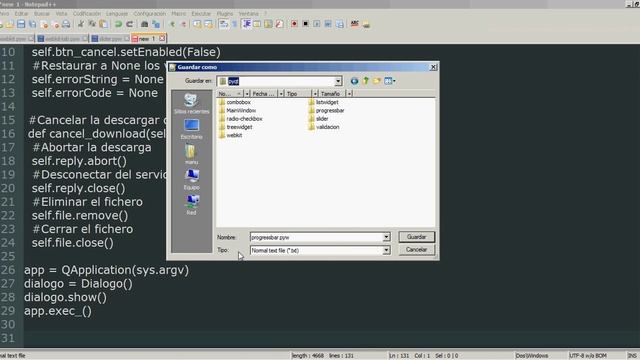Click the Zoom Out toolbar icon
This screenshot has height=360, width=640.
tap(183, 24)
